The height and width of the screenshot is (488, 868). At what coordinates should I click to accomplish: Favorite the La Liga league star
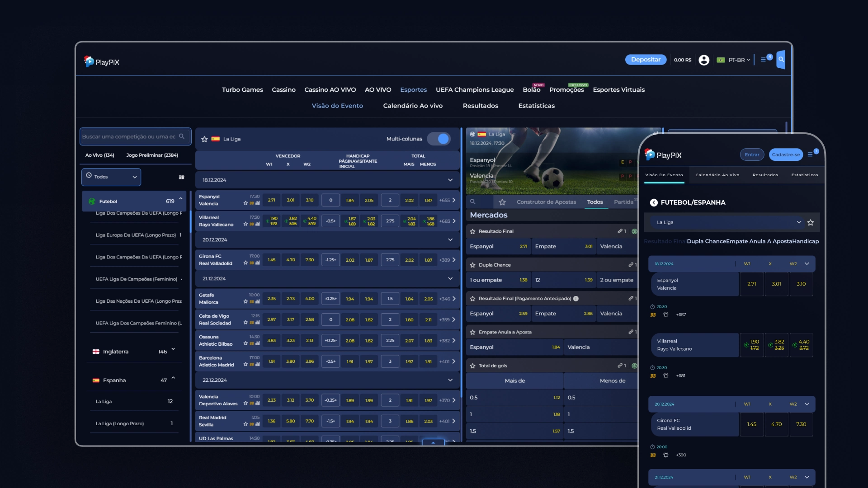[204, 139]
